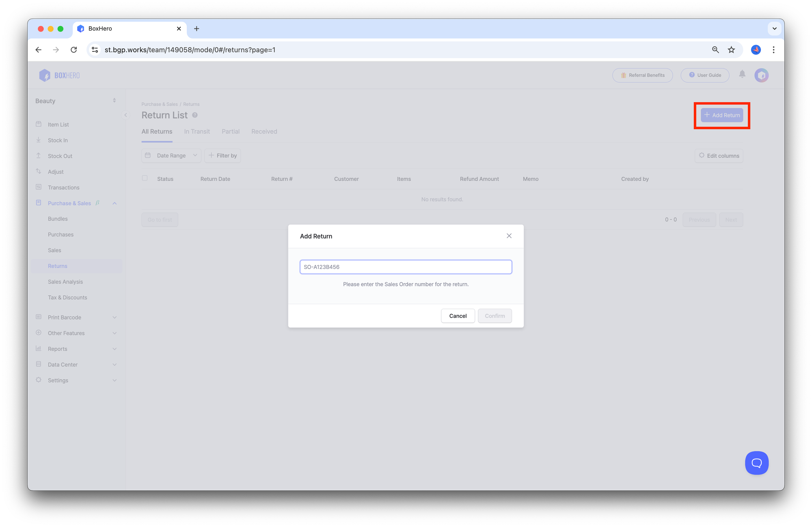Open the profile avatar menu

pyautogui.click(x=762, y=75)
